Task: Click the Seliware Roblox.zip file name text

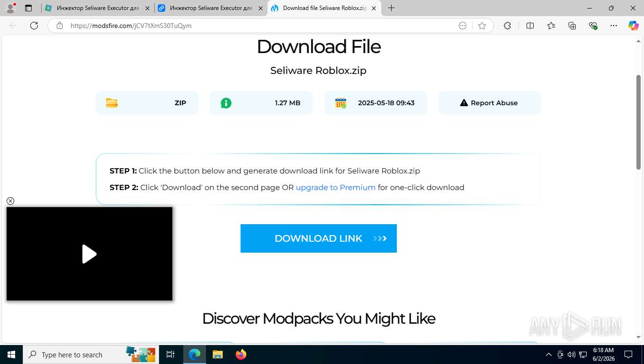Action: point(318,71)
